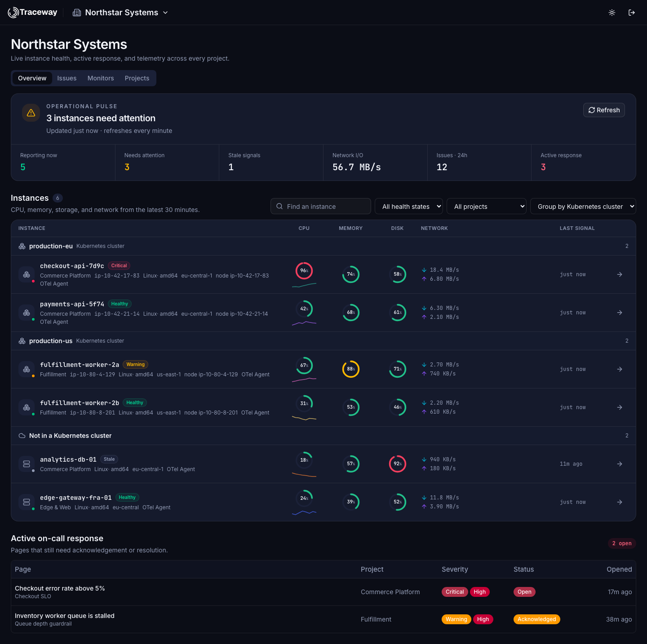This screenshot has height=644, width=647.
Task: Focus the Find an instance search field
Action: (321, 207)
